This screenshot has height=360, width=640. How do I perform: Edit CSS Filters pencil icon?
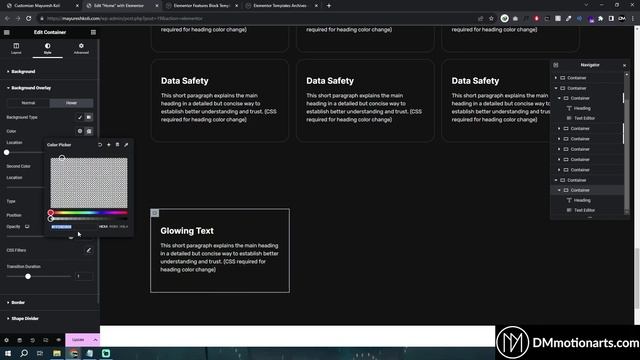89,250
